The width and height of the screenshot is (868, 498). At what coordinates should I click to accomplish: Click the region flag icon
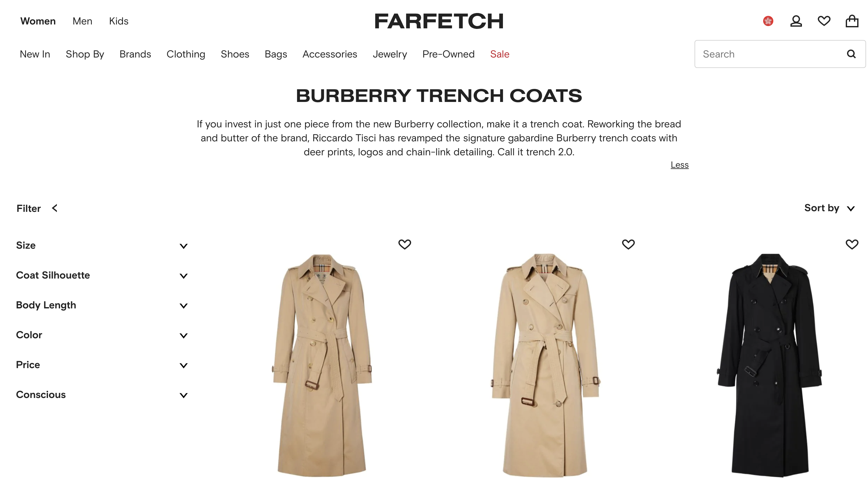(x=768, y=21)
